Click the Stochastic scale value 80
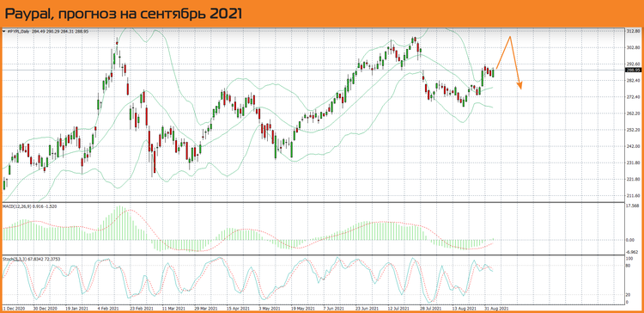 click(628, 266)
